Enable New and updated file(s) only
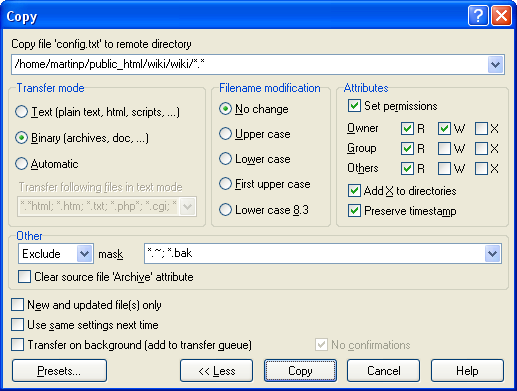The height and width of the screenshot is (391, 517). coord(17,305)
